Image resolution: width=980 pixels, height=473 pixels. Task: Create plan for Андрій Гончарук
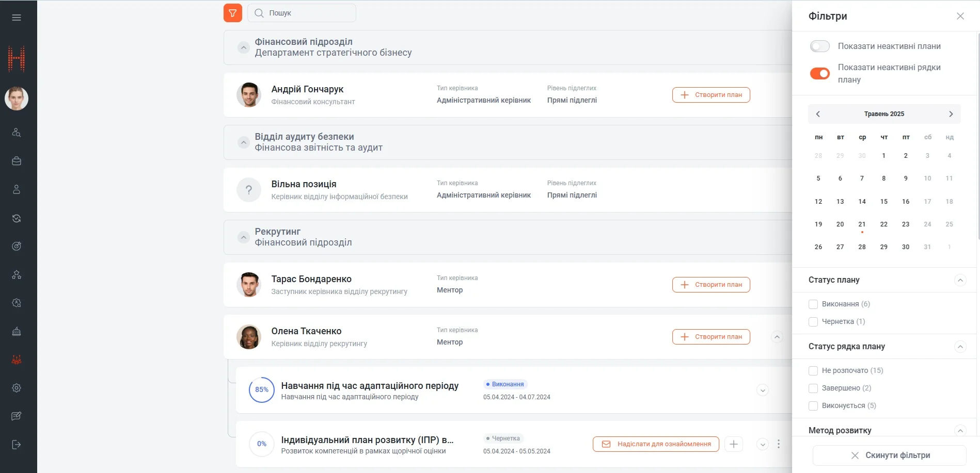pos(710,95)
